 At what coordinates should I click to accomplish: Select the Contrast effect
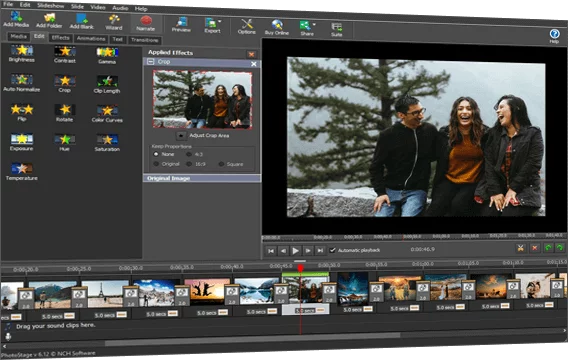(x=65, y=54)
